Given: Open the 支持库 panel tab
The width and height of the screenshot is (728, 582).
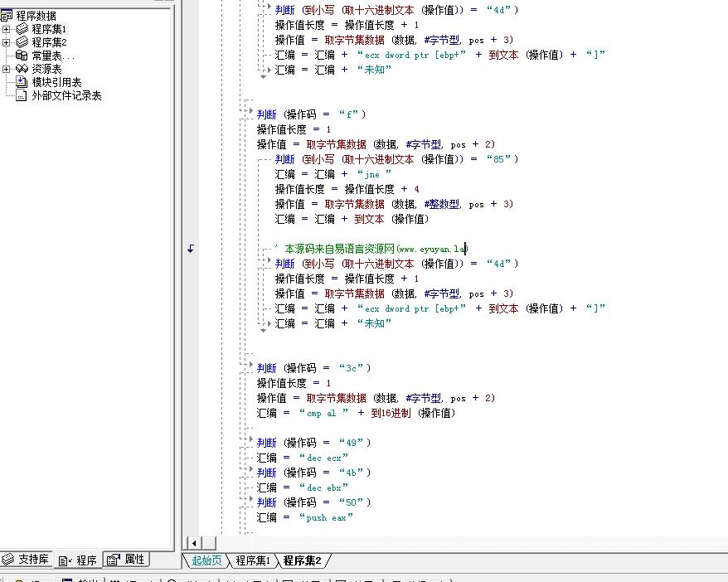Looking at the screenshot, I should [27, 560].
